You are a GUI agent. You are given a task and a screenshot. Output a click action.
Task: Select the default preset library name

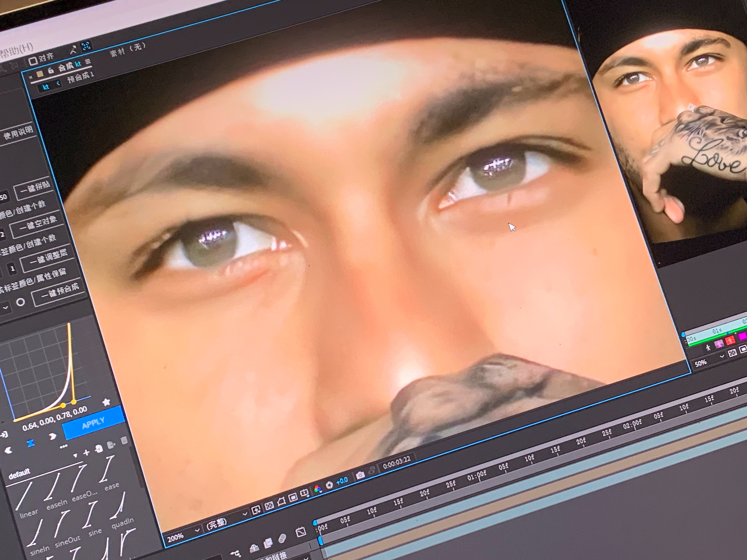(x=19, y=474)
